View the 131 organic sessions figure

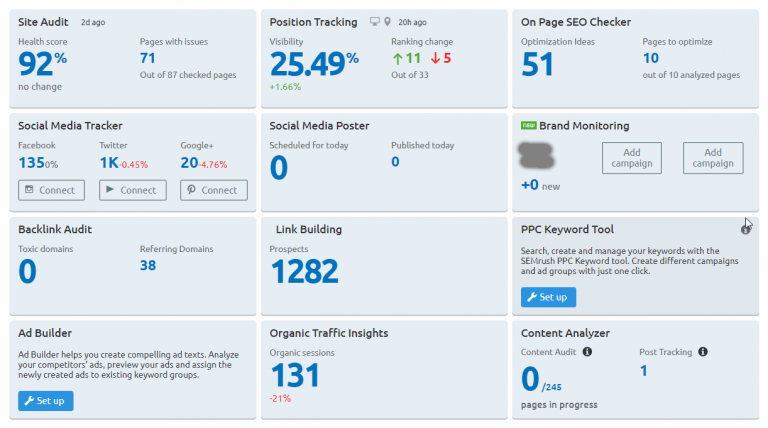295,376
